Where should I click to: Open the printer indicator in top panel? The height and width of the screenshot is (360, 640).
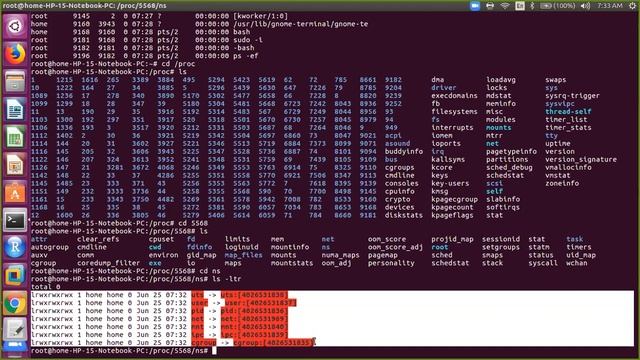490,6
